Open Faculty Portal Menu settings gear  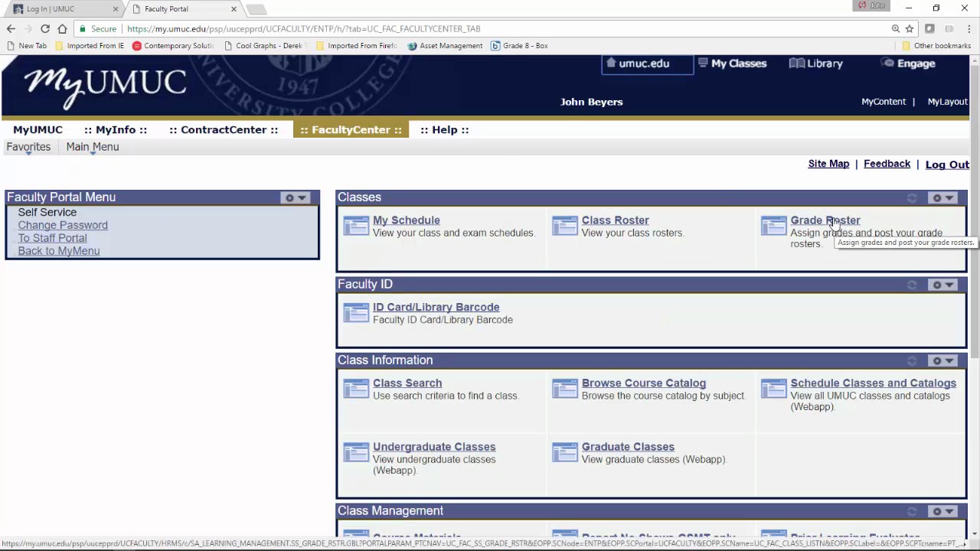(295, 197)
